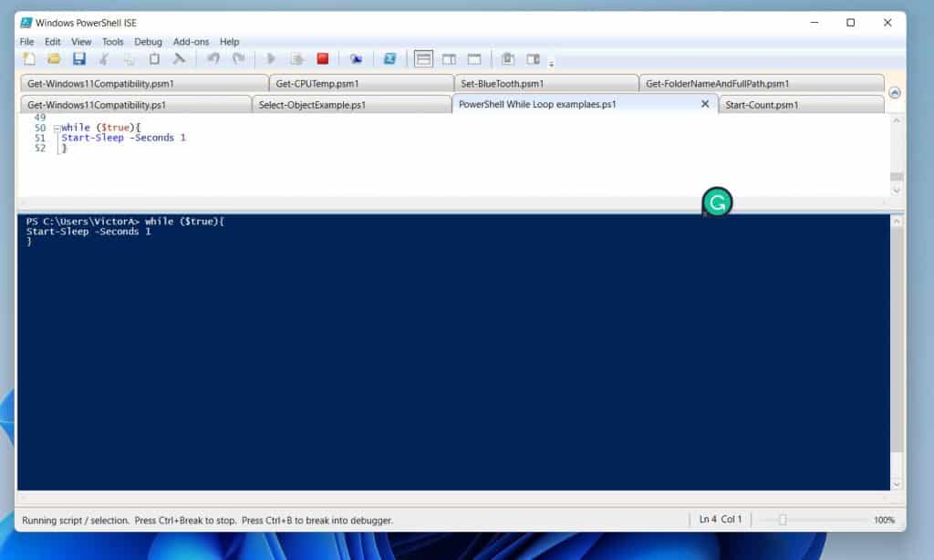Click Start-Sleep on script line 51
The width and height of the screenshot is (934, 560).
[92, 138]
